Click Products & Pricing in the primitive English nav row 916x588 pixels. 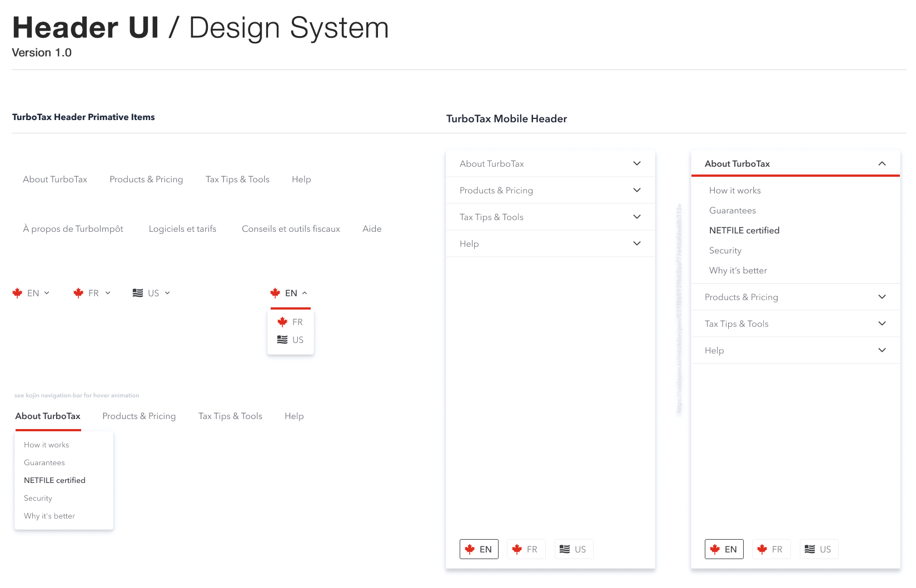146,180
